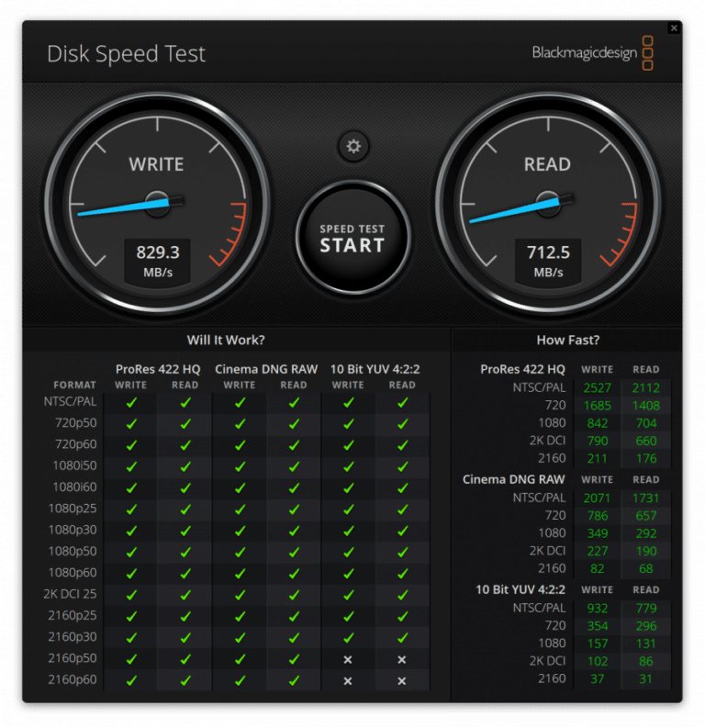Click the 1080p60 format row label
The image size is (705, 728).
[73, 573]
